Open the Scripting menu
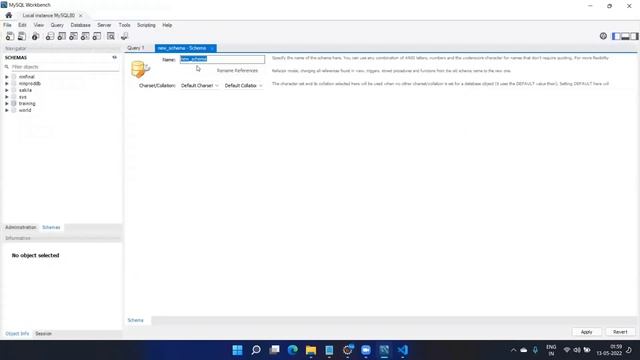640x360 pixels. coord(146,25)
